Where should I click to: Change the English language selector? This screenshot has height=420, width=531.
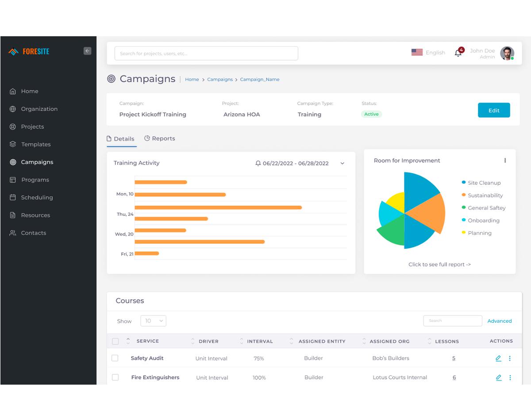(x=428, y=53)
